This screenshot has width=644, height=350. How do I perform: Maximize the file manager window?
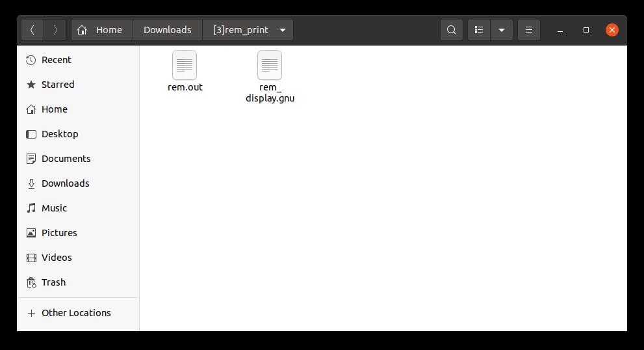coord(586,30)
